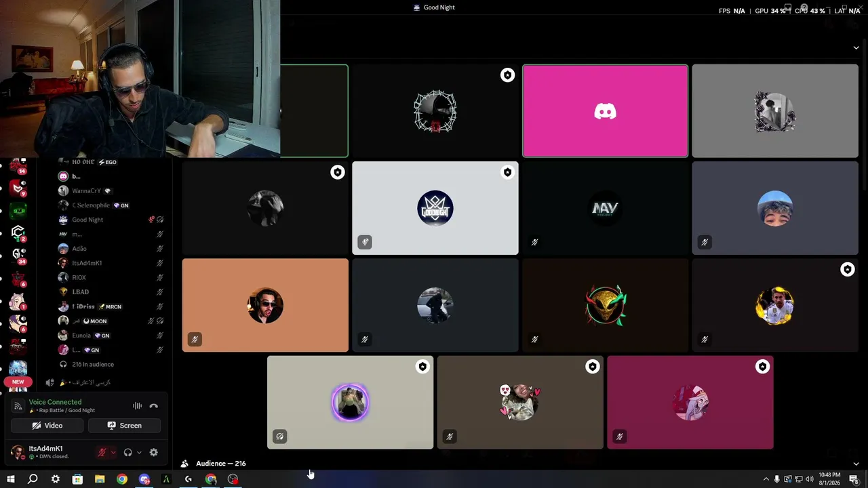Open the Voice Connected status details
Viewport: 868px width, 488px height.
pyautogui.click(x=55, y=402)
